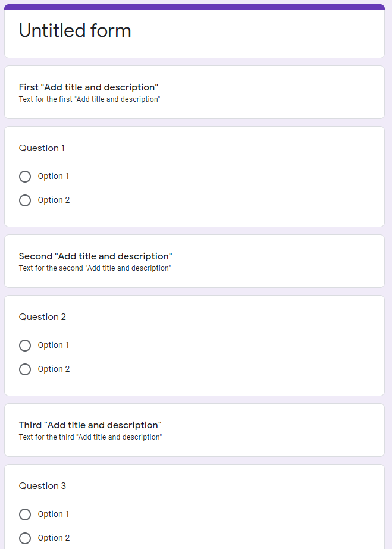The width and height of the screenshot is (392, 549).
Task: Click the 'Question 1' title text
Action: [42, 148]
